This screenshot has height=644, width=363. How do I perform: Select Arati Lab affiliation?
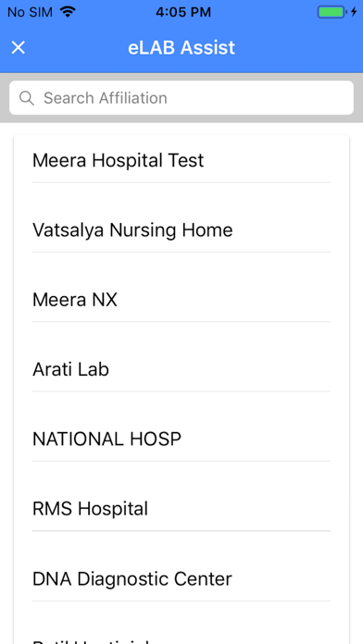tap(181, 369)
